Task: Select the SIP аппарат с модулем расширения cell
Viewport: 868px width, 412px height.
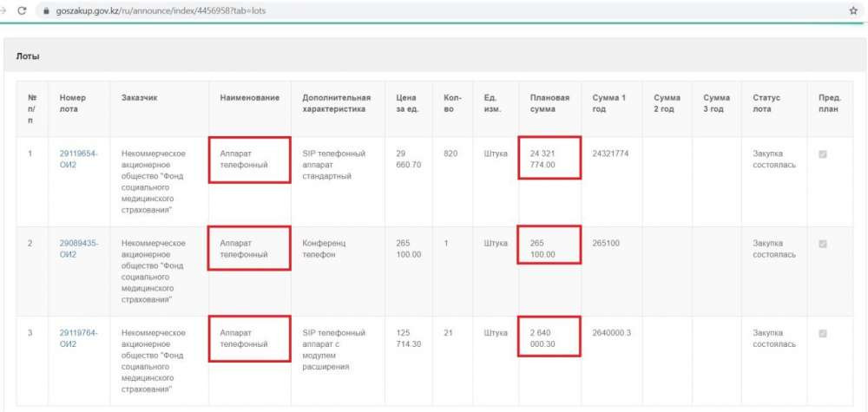Action: click(333, 350)
